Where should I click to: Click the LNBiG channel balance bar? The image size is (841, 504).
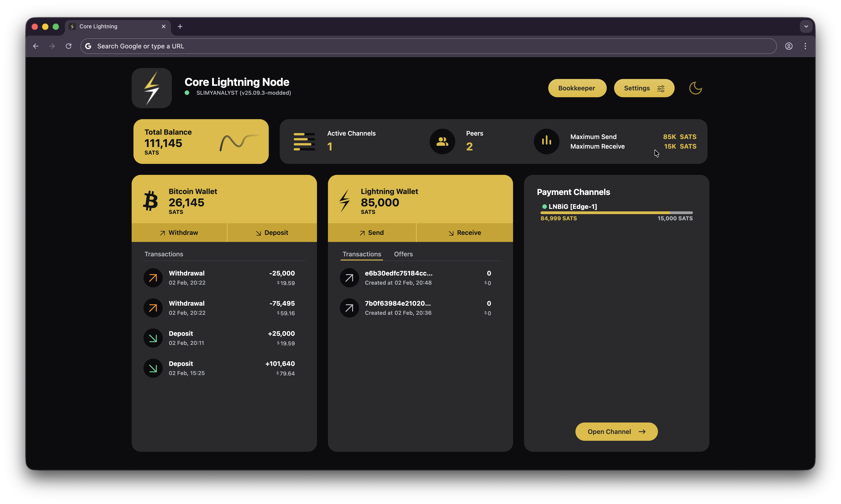pyautogui.click(x=616, y=213)
